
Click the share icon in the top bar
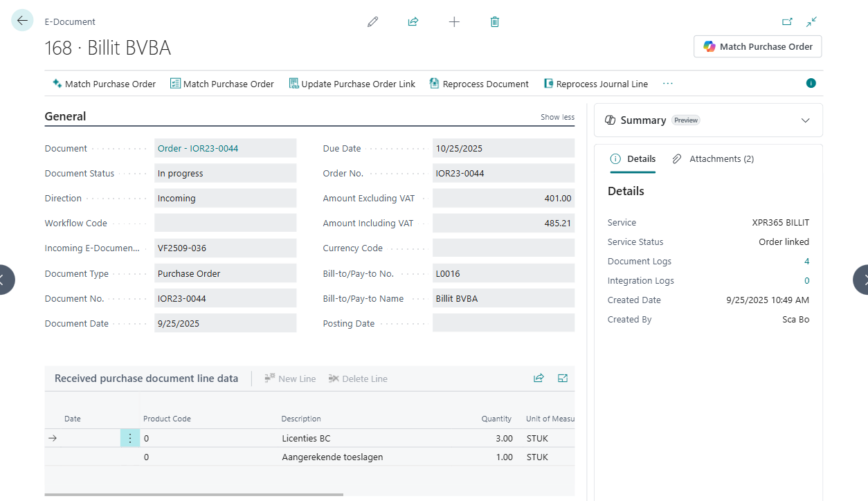click(x=413, y=21)
